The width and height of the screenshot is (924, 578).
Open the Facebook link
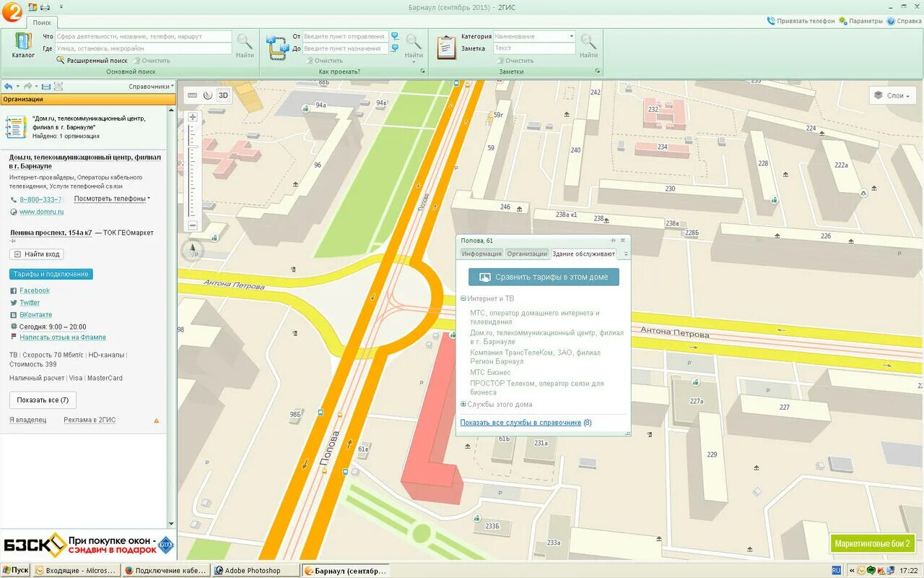click(35, 290)
